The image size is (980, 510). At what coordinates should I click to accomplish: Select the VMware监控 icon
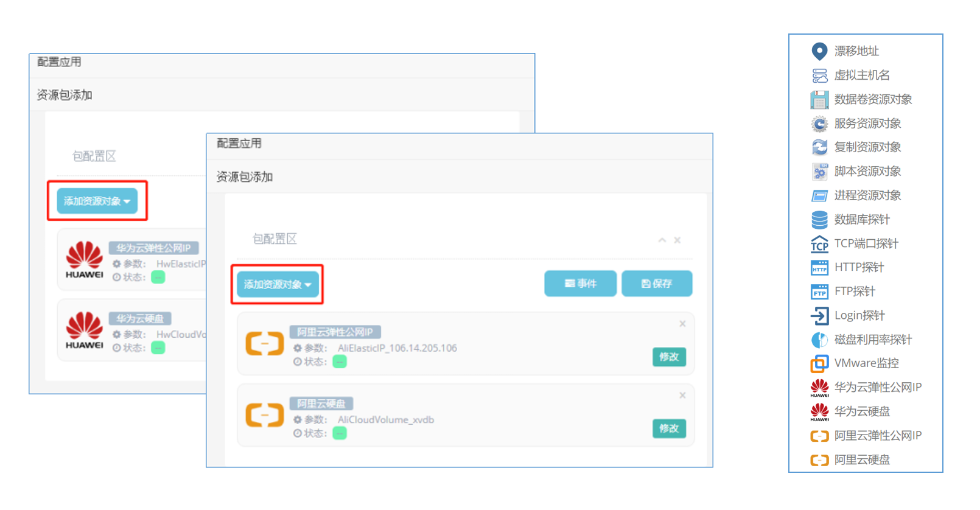point(819,364)
